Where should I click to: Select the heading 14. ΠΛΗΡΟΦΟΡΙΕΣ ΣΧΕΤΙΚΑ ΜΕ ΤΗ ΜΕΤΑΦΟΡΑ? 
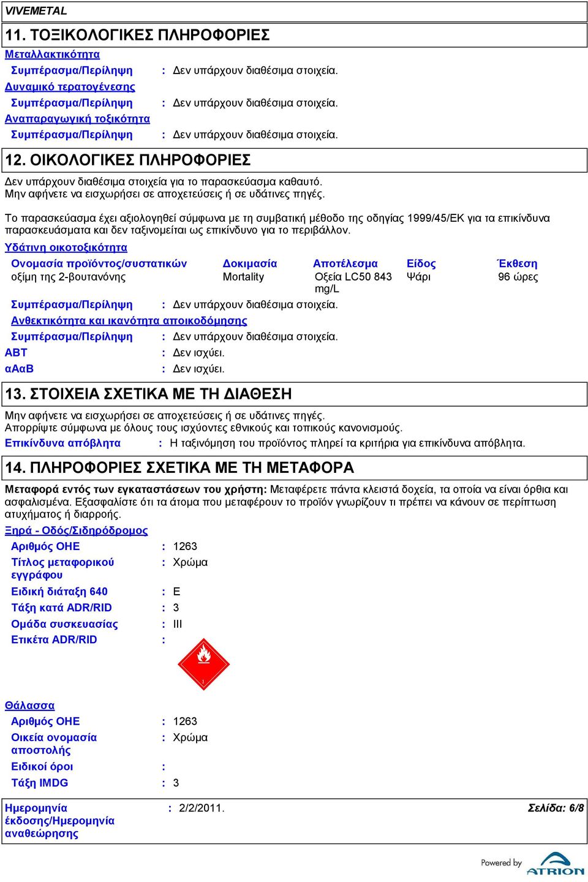tap(179, 468)
